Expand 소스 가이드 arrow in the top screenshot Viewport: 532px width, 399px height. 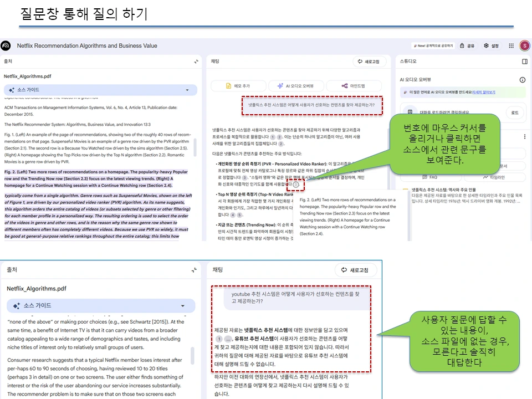coord(187,90)
